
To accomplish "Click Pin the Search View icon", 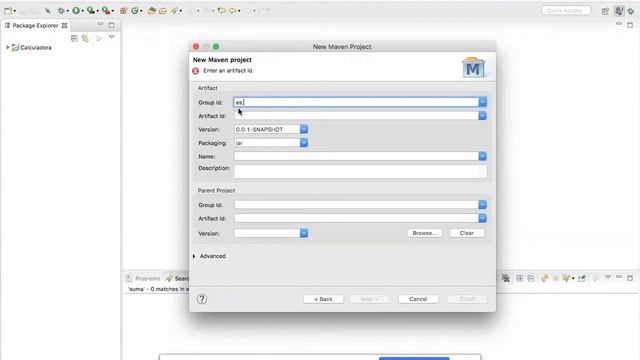I will click(x=581, y=278).
